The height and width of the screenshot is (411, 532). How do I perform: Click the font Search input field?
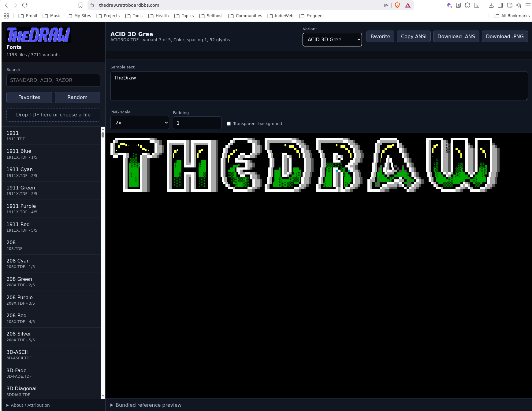[53, 80]
